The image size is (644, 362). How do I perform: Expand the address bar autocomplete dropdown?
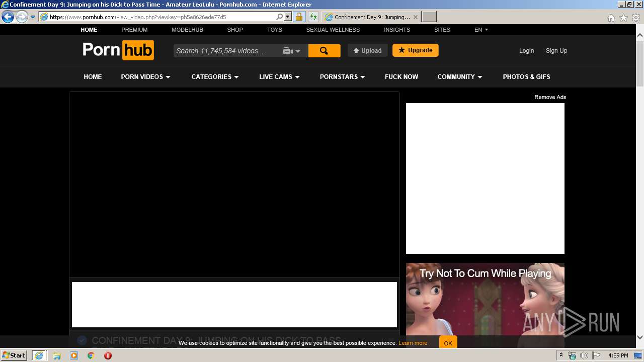[288, 17]
